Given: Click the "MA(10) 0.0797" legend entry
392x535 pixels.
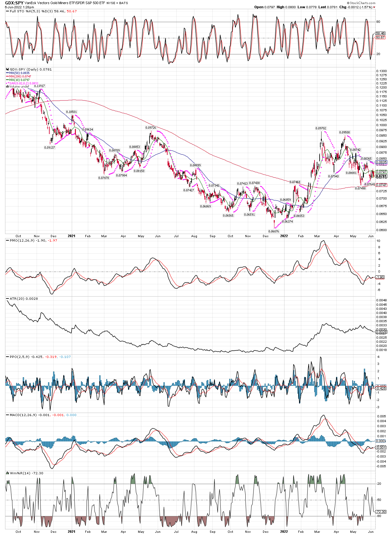Looking at the screenshot, I should pos(19,80).
